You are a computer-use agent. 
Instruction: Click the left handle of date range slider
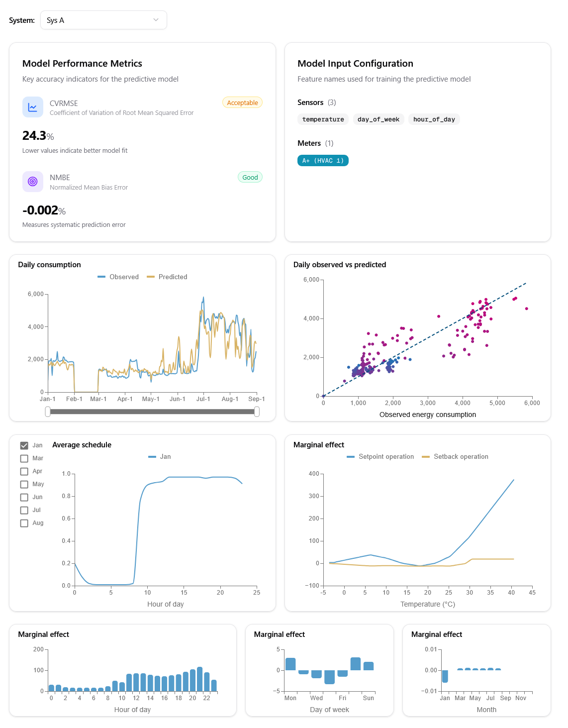point(48,412)
